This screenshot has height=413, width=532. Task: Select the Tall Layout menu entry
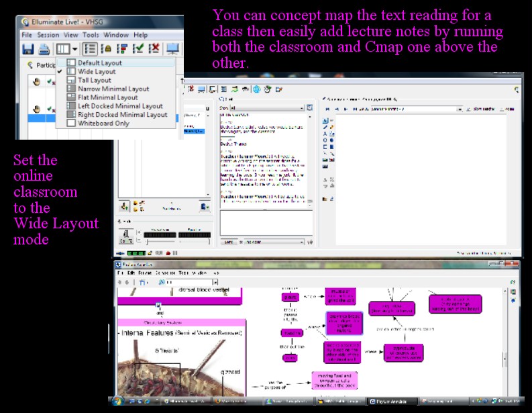click(94, 80)
